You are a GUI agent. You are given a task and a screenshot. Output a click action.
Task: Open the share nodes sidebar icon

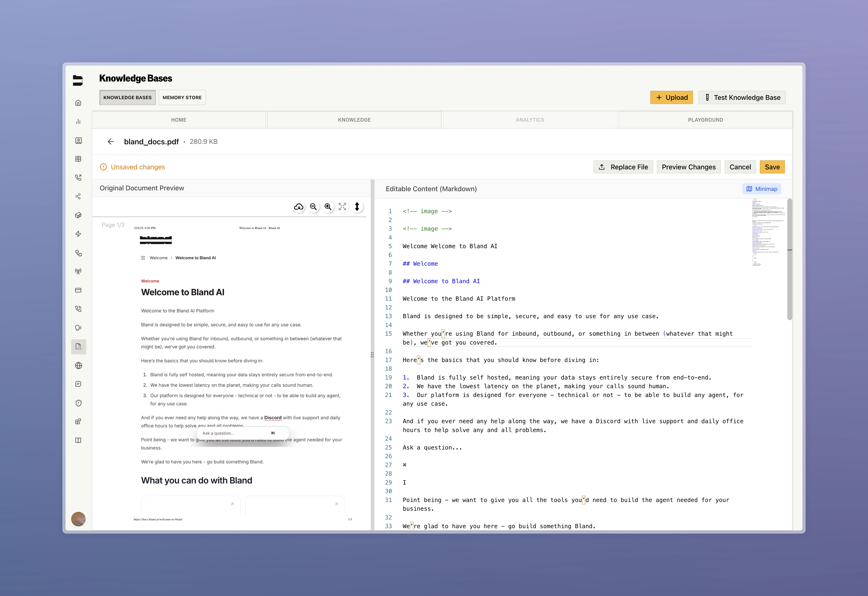point(78,197)
